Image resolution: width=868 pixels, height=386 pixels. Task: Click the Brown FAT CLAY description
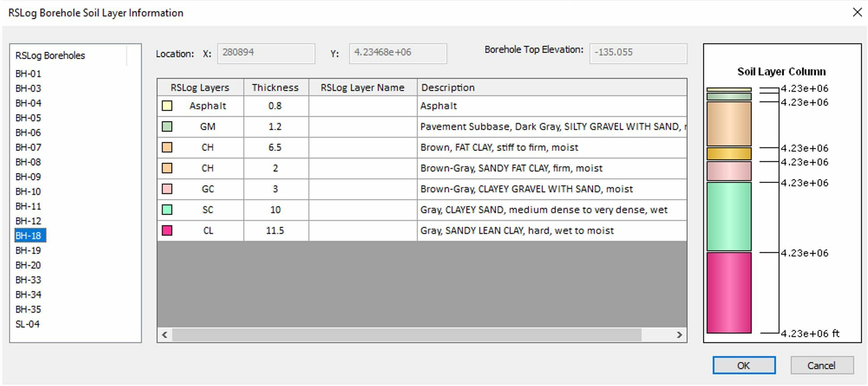(552, 147)
